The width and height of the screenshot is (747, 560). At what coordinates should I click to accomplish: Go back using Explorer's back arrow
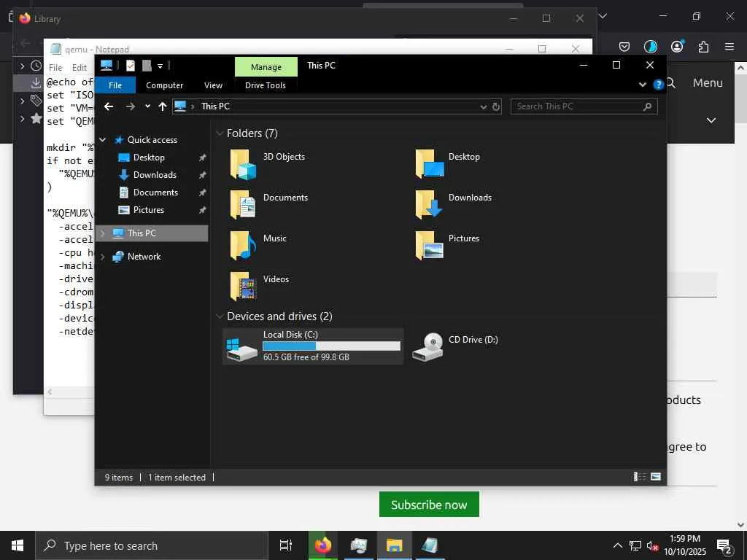109,106
